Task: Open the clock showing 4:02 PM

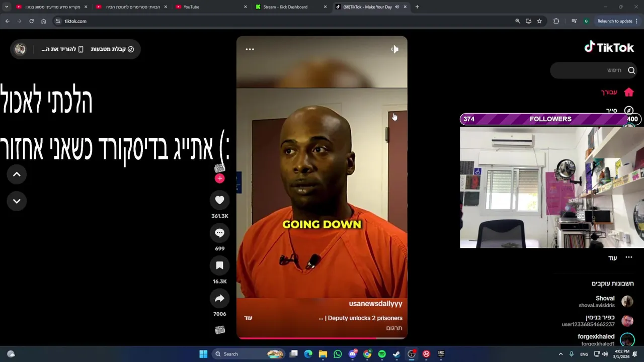Action: (622, 354)
